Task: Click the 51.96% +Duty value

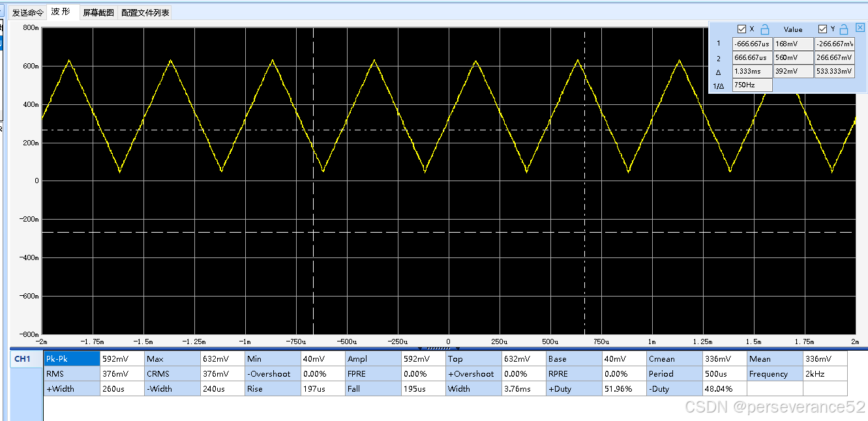Action: pyautogui.click(x=625, y=389)
